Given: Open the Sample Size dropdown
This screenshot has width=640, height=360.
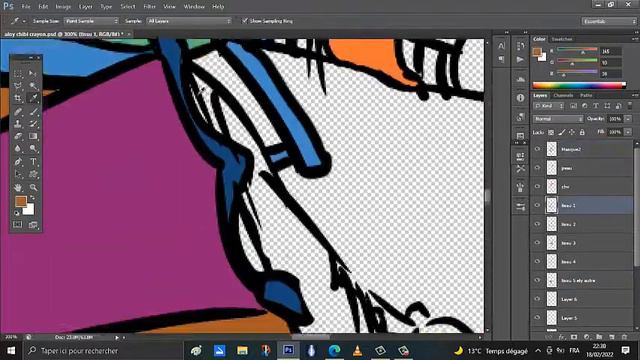Looking at the screenshot, I should 91,21.
